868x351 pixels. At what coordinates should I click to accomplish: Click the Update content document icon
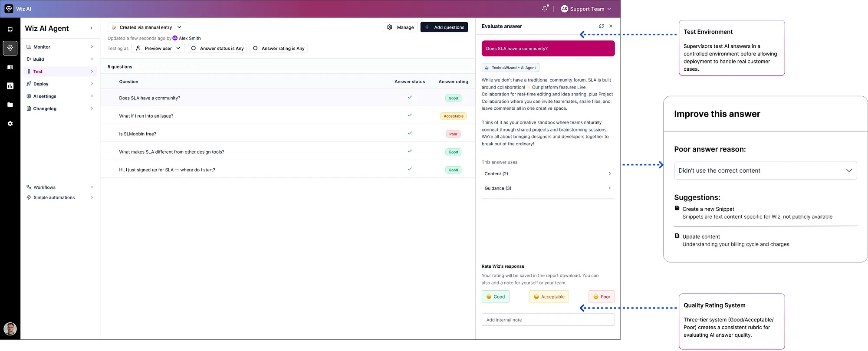(677, 236)
